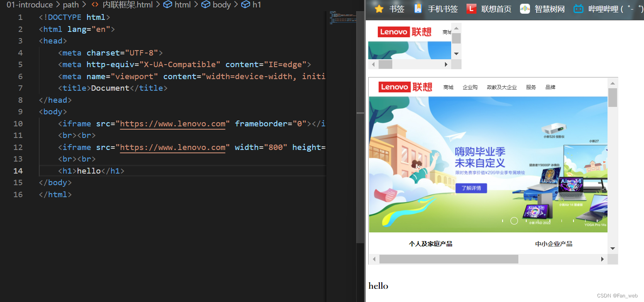644x302 pixels.
Task: Click the path folder breadcrumb
Action: click(70, 5)
